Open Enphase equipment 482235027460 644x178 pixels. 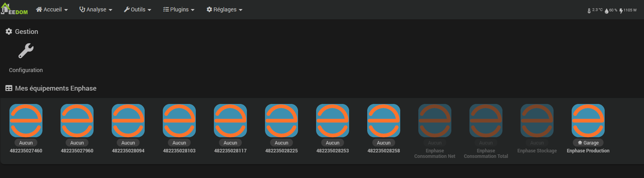[x=26, y=121]
